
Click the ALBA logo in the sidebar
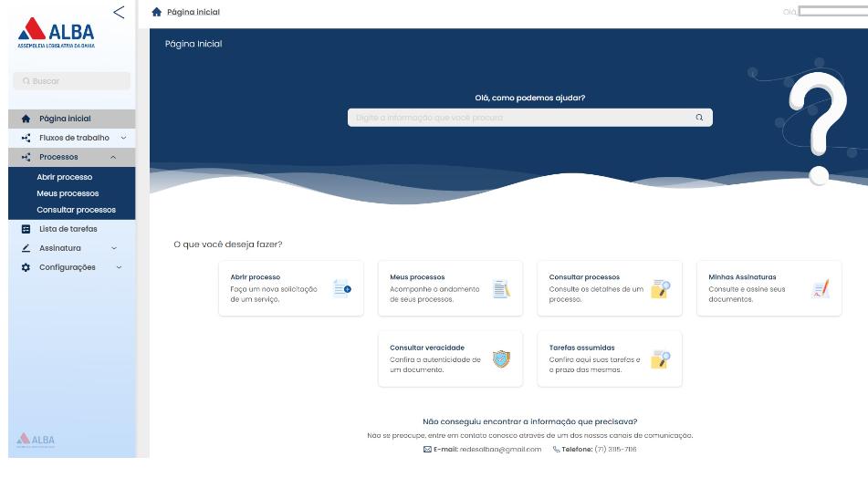coord(57,33)
